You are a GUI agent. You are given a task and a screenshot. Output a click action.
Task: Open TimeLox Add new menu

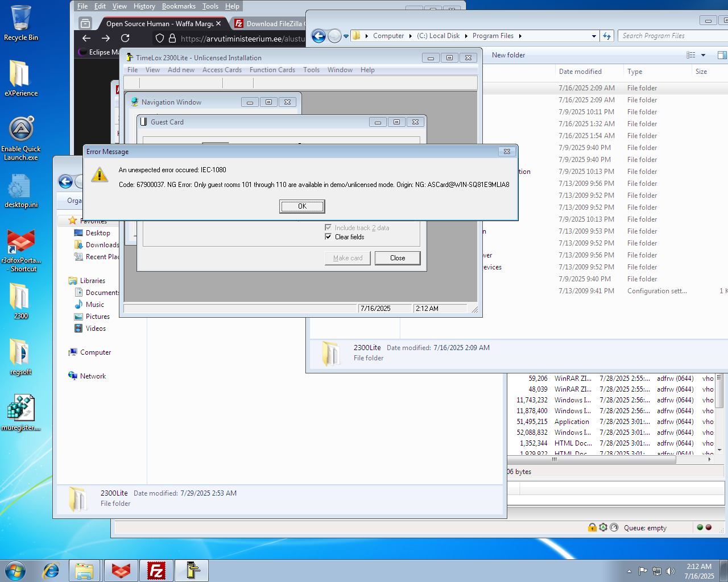click(181, 70)
